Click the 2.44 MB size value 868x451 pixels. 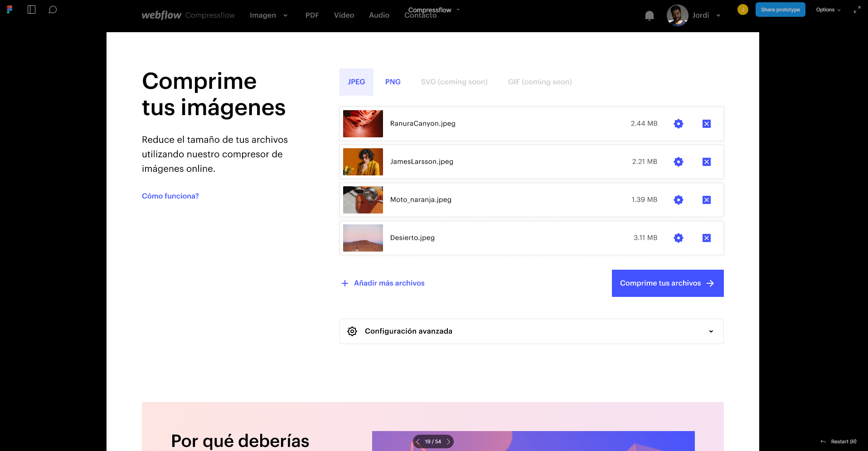(x=644, y=124)
